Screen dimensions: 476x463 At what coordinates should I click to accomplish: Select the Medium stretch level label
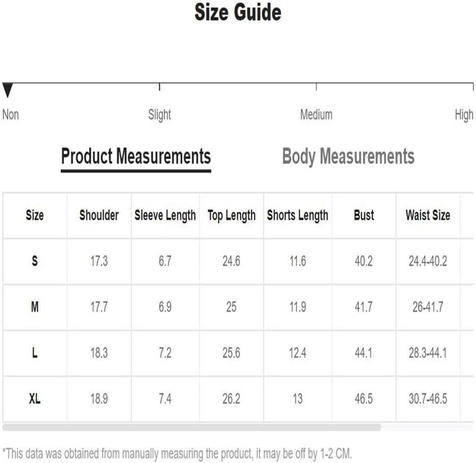316,115
